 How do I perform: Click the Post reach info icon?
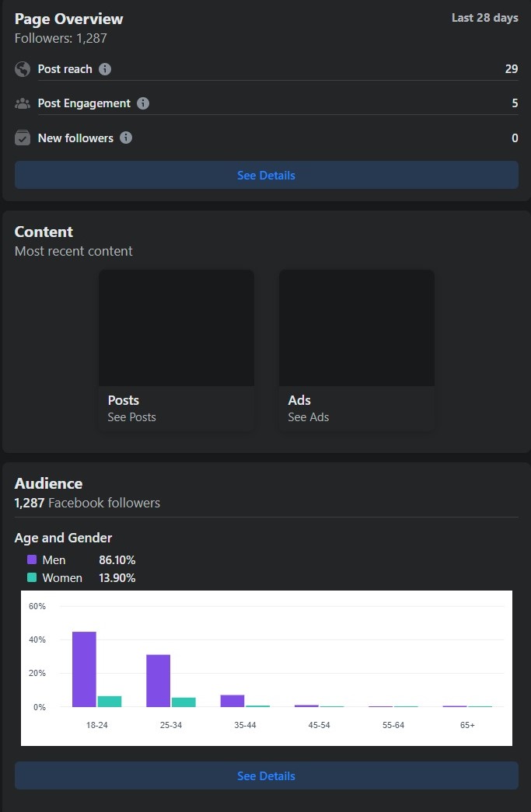105,69
